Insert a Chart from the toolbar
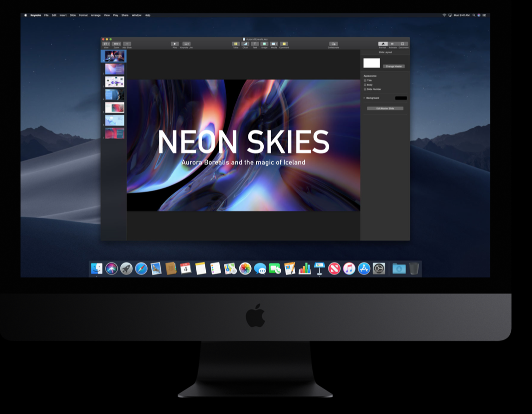532x414 pixels. click(245, 44)
